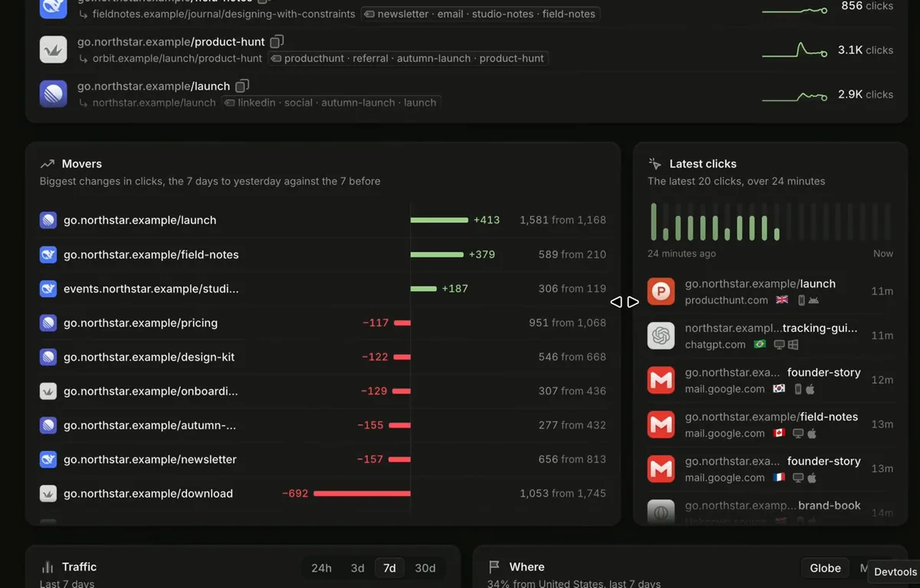Open go.northstar.example/newsletter in Movers

tap(150, 459)
